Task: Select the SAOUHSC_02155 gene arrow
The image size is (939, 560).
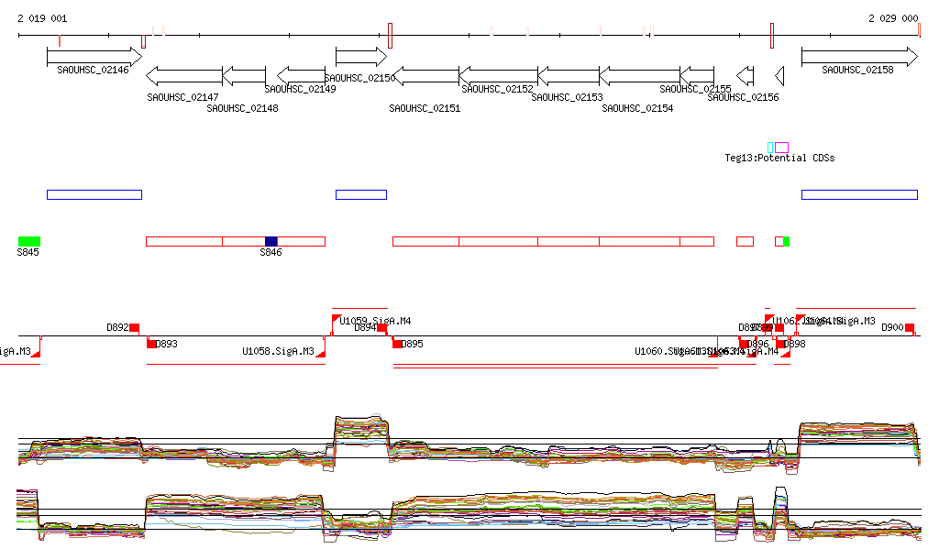Action: point(697,76)
